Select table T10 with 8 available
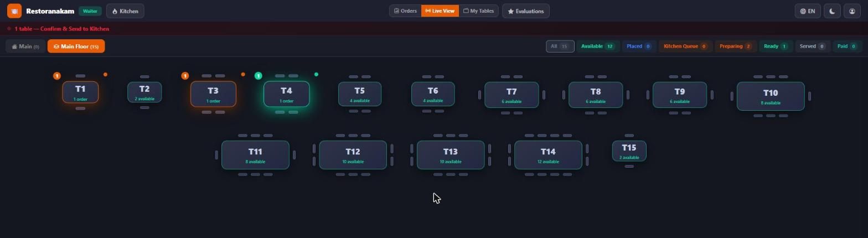868x238 pixels. [x=770, y=96]
